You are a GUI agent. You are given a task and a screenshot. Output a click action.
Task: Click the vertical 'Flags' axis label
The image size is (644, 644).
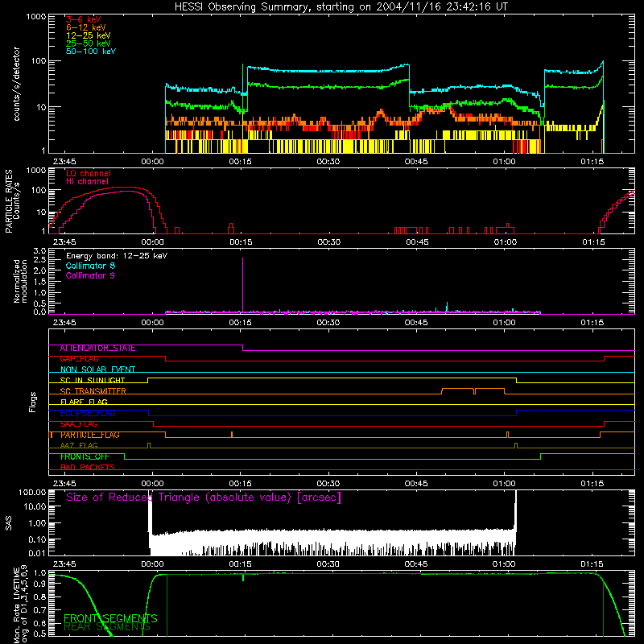[x=33, y=402]
